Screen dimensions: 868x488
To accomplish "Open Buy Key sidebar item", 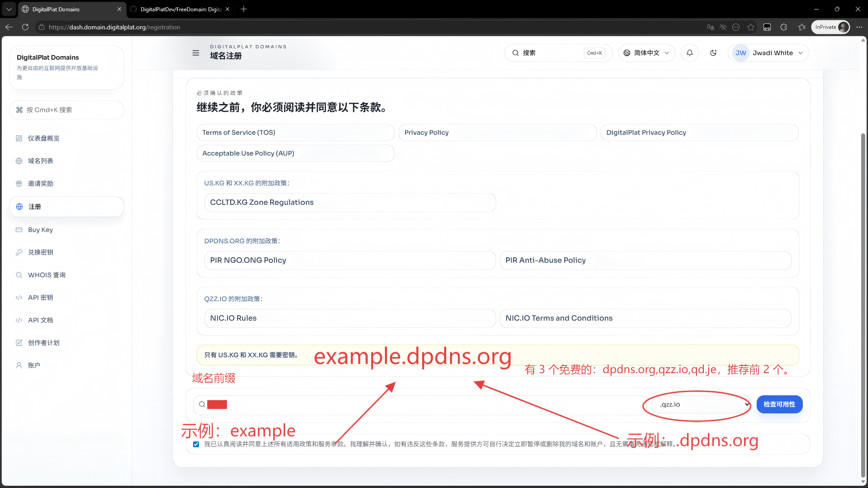I will (41, 230).
